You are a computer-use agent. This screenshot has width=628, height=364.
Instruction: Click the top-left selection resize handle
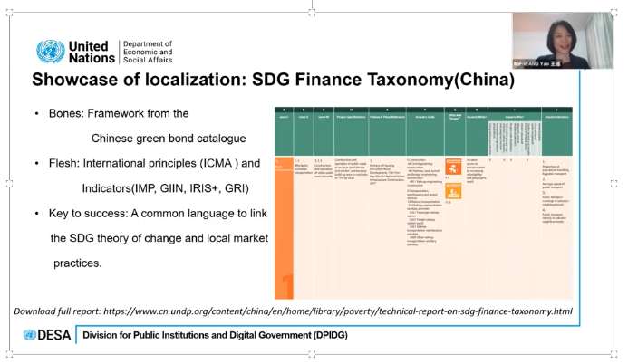coord(10,14)
